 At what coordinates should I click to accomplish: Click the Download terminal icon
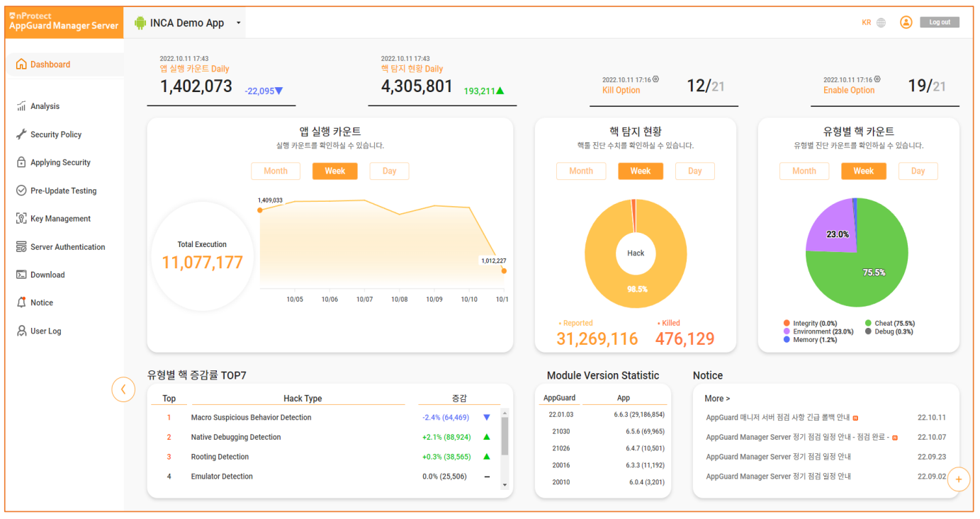tap(21, 275)
